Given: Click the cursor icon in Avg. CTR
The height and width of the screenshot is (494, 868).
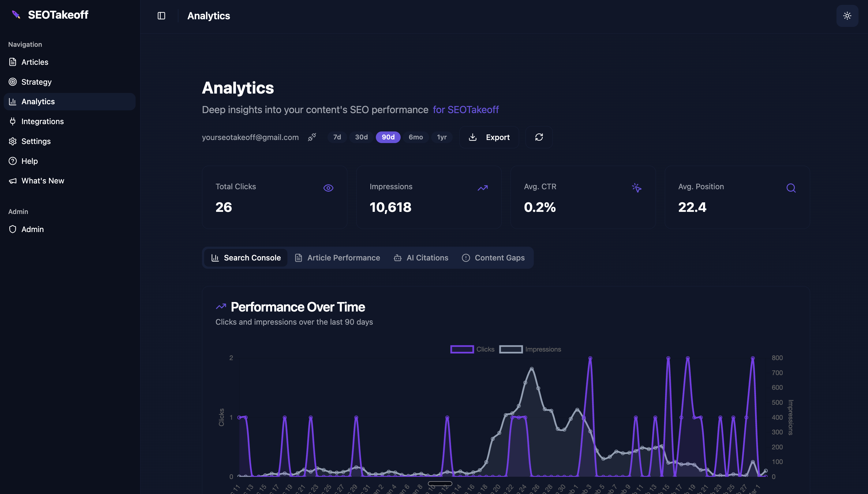Looking at the screenshot, I should tap(637, 188).
